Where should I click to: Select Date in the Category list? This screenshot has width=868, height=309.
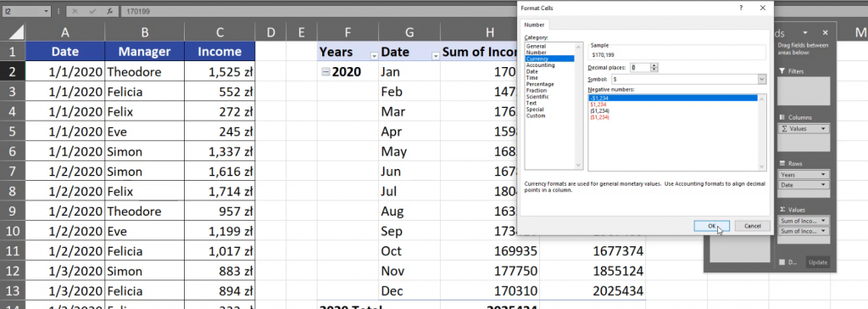532,71
